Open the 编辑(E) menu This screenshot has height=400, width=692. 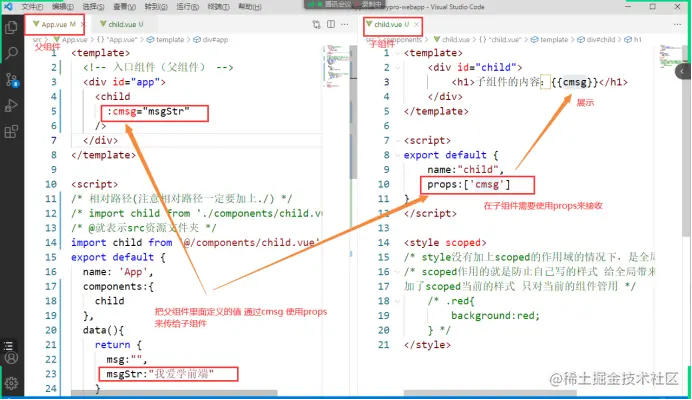(x=63, y=7)
